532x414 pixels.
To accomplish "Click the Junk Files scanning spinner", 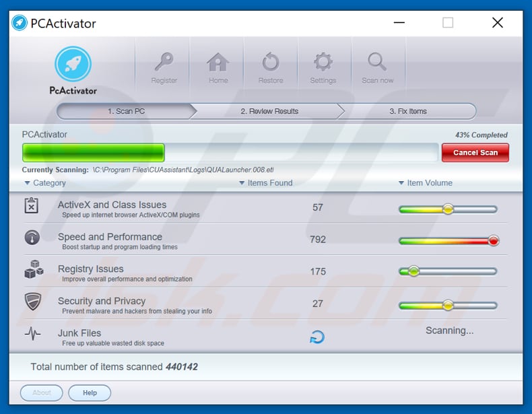I will (317, 337).
